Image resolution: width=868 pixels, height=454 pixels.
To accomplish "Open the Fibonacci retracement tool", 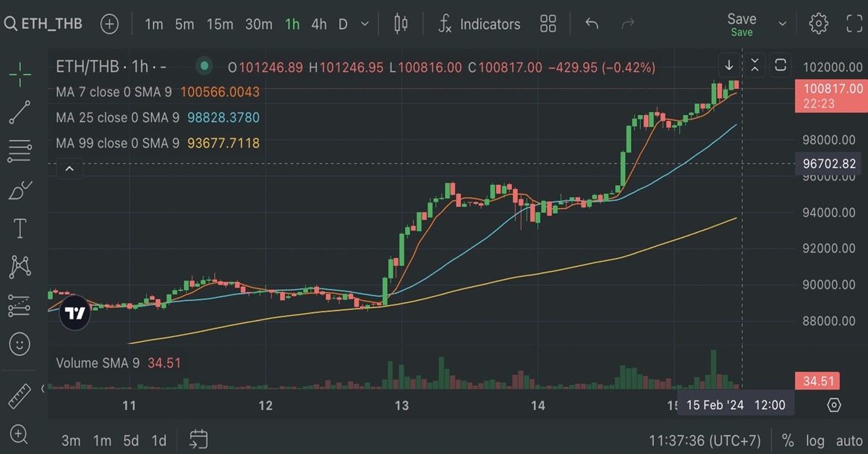I will [x=20, y=151].
